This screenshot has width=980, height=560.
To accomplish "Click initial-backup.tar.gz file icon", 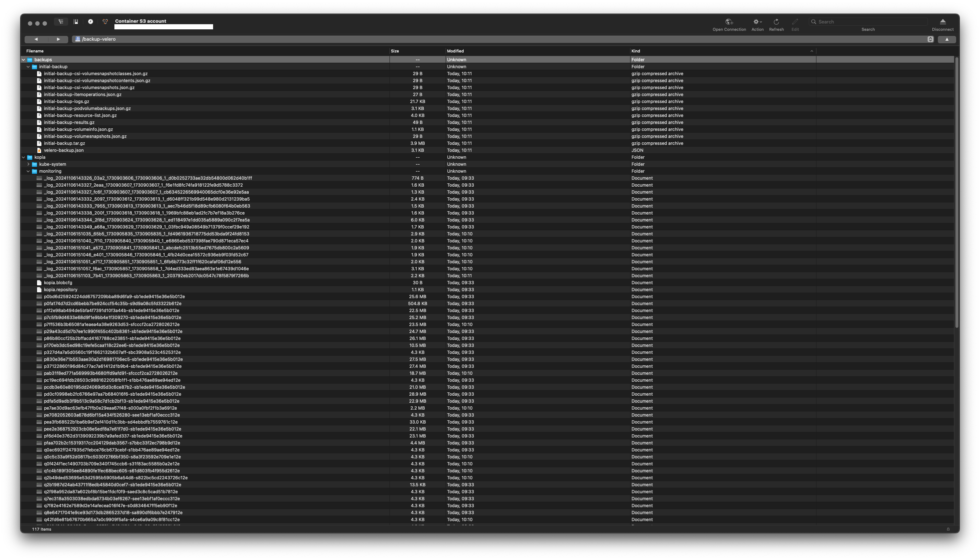I will point(39,143).
